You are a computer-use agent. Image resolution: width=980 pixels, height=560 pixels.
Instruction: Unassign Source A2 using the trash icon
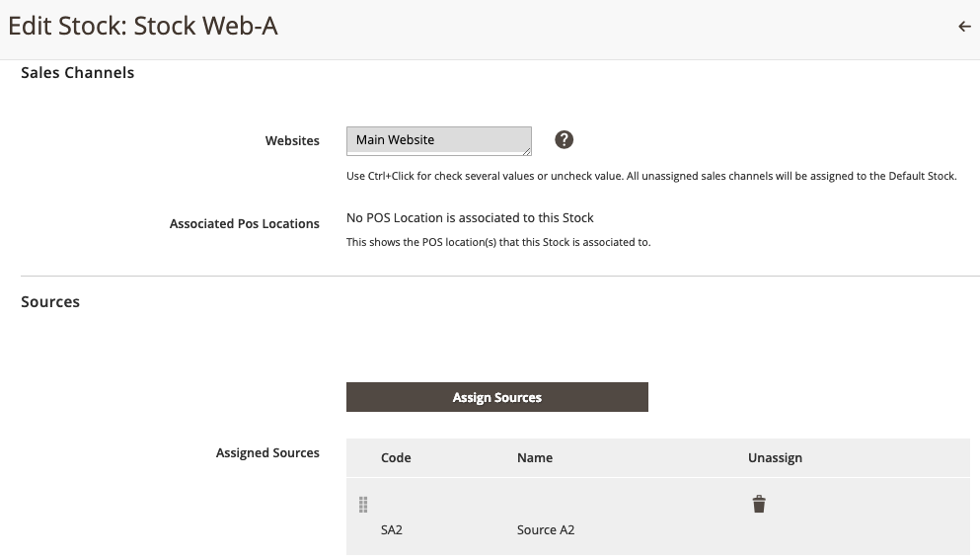[759, 504]
